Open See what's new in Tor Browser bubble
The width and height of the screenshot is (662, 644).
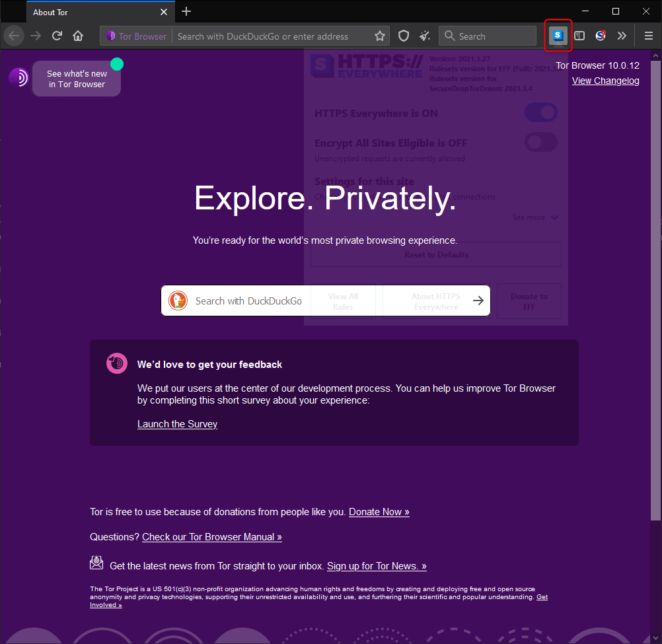point(77,79)
